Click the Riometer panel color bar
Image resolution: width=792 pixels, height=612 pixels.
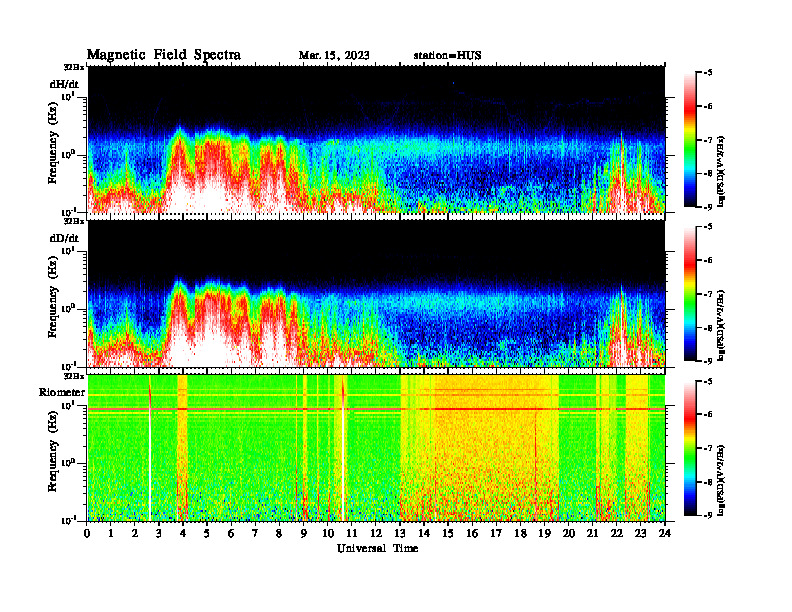[690, 448]
